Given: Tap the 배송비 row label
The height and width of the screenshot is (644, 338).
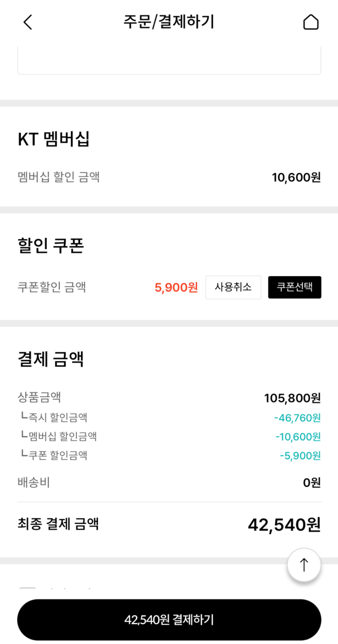Looking at the screenshot, I should (x=34, y=483).
